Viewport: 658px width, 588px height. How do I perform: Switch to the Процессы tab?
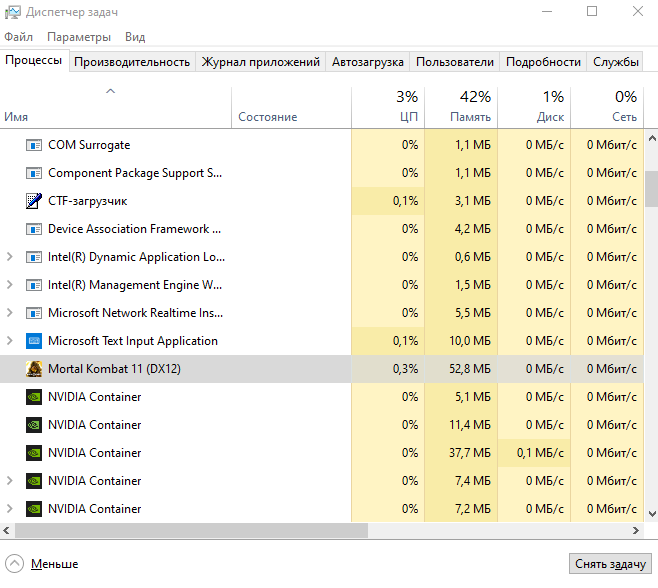point(34,61)
